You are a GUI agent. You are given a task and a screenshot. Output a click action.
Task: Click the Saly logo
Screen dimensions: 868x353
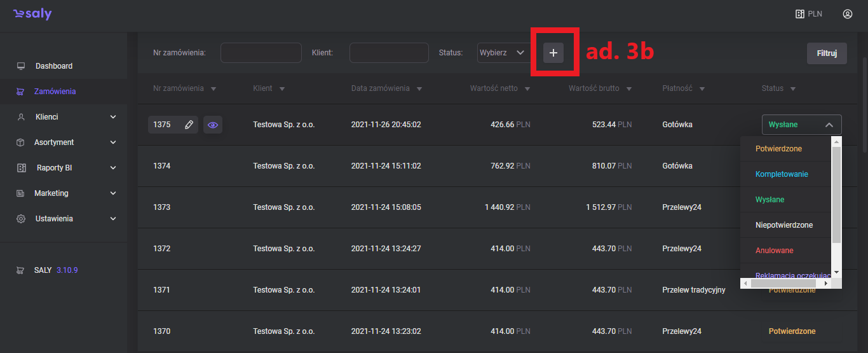32,14
